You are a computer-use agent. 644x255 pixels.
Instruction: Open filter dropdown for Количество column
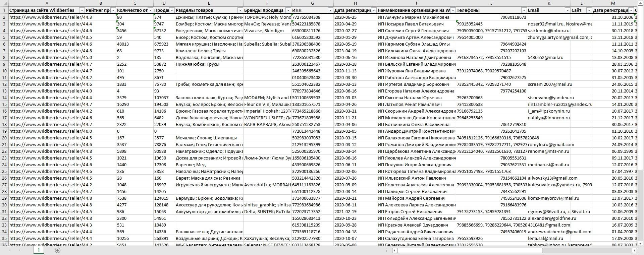coord(150,10)
